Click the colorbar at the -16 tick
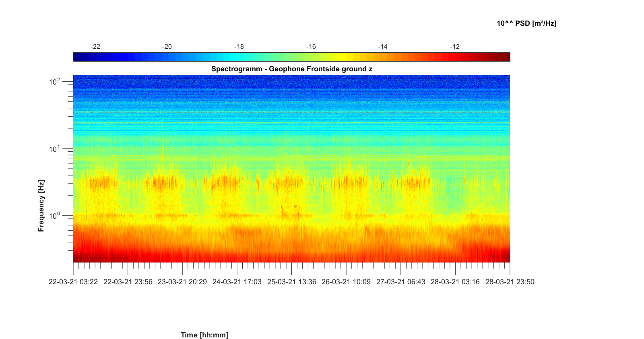The width and height of the screenshot is (644, 339). click(x=311, y=57)
